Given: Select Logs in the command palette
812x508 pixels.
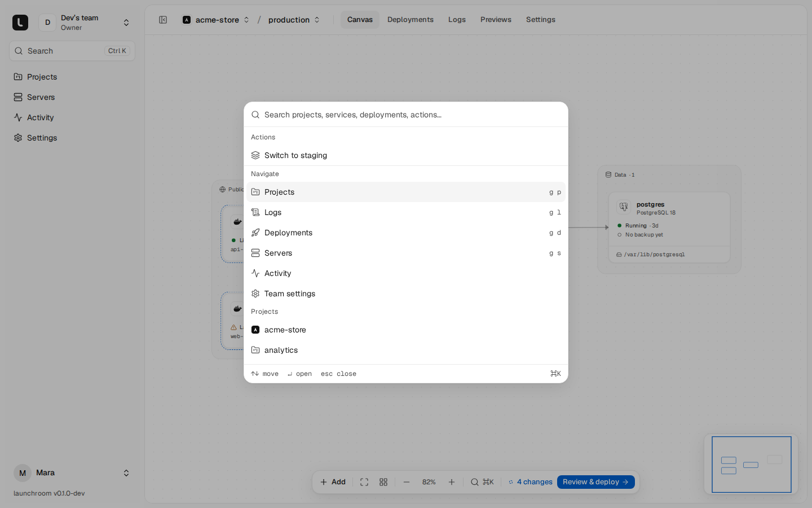Looking at the screenshot, I should [406, 212].
